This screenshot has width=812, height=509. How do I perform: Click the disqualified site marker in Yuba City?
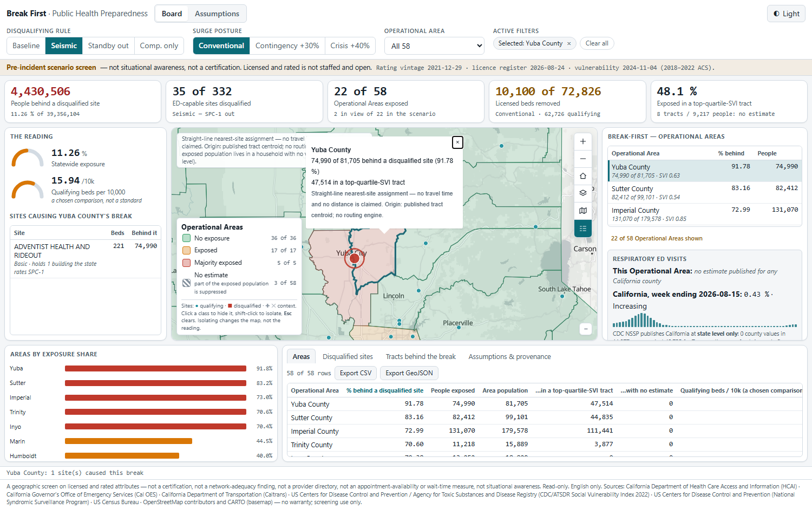(355, 258)
